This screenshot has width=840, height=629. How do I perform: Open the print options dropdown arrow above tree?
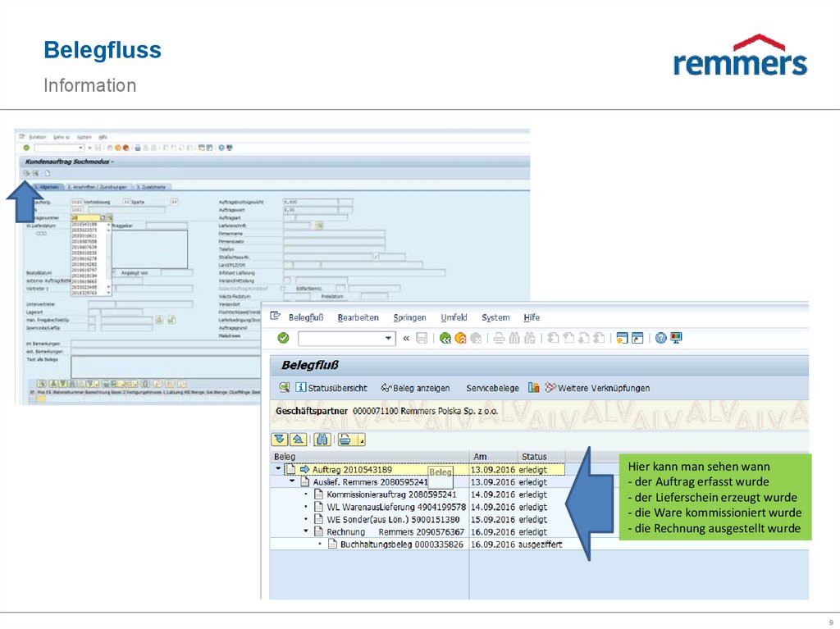[x=362, y=440]
